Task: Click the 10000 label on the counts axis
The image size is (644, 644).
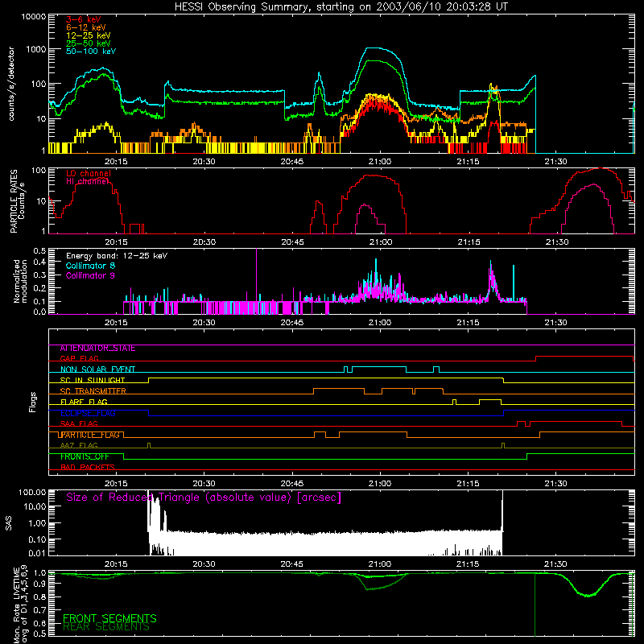Action: point(34,16)
